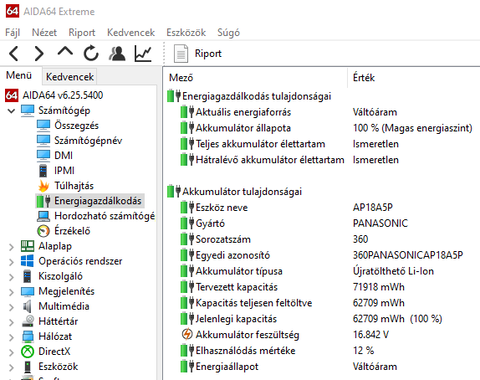Click the Forward navigation arrow

(x=39, y=53)
